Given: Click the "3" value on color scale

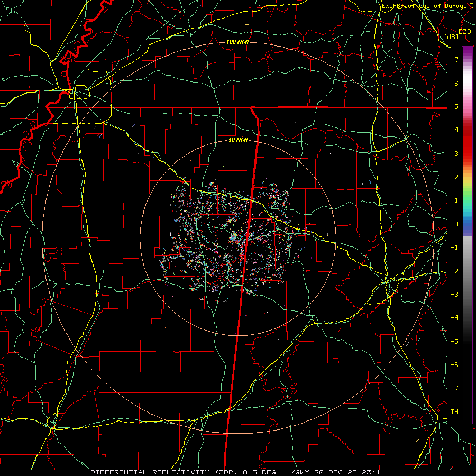Looking at the screenshot, I should (x=456, y=153).
